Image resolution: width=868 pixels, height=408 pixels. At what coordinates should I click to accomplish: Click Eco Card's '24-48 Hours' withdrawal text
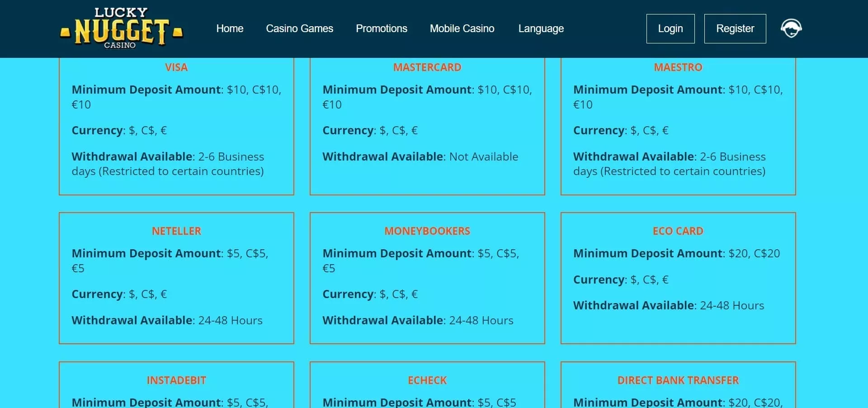pyautogui.click(x=731, y=306)
